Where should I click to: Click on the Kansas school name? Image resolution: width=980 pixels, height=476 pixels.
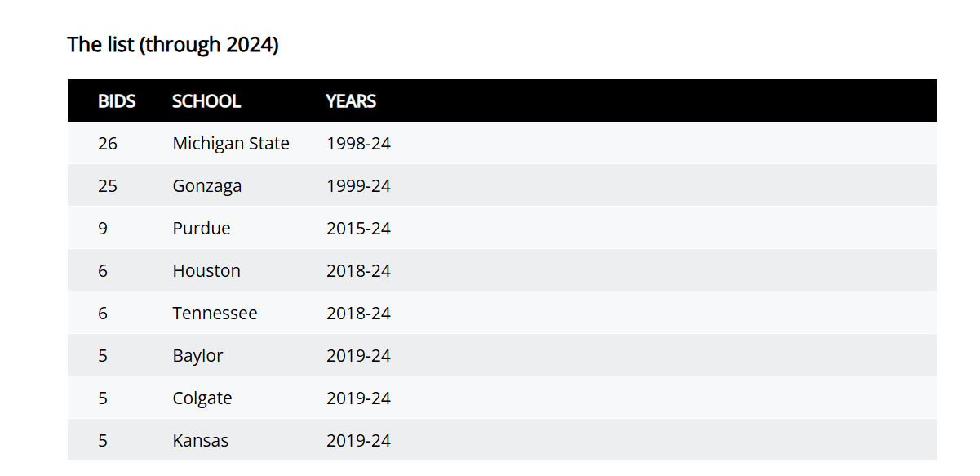tap(201, 441)
